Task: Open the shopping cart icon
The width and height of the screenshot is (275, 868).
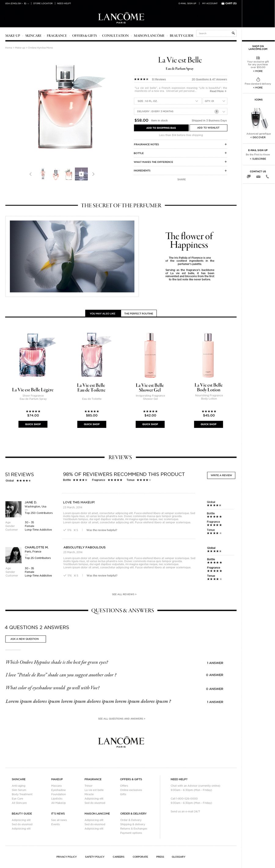Action: pos(222,3)
